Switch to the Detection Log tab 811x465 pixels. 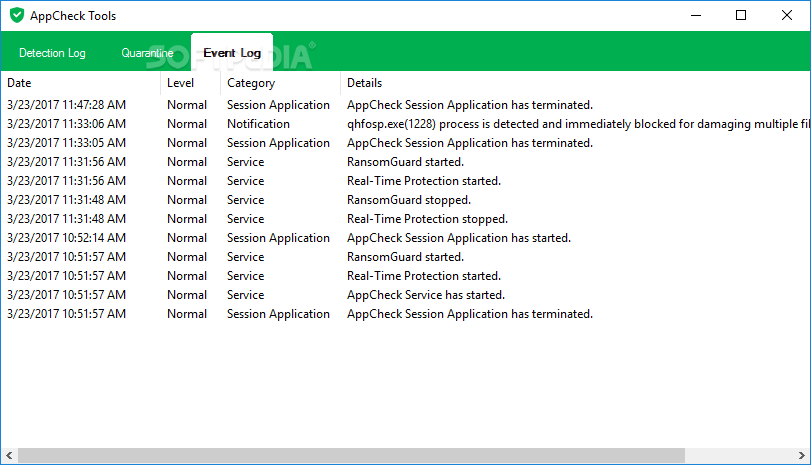click(x=52, y=53)
